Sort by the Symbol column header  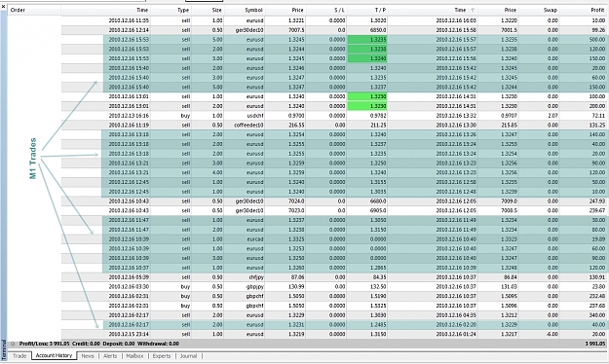253,10
